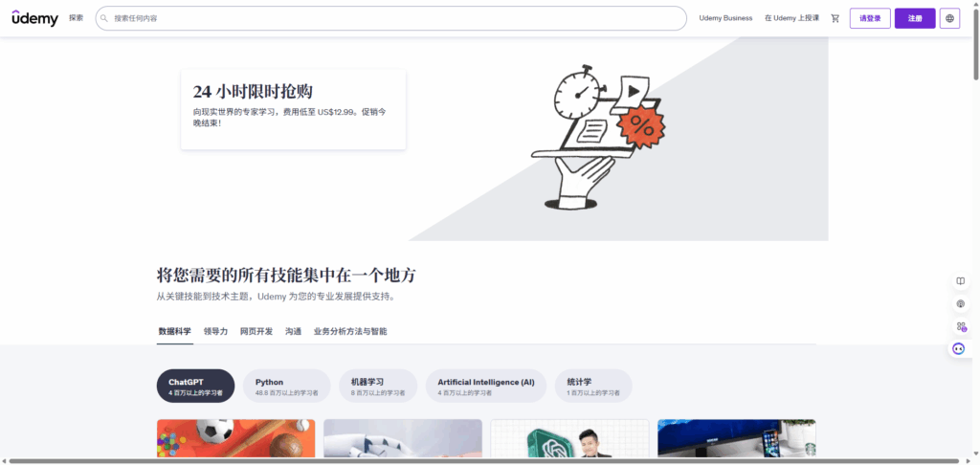This screenshot has width=980, height=465.
Task: Click the 48.8 百万以上的学习者 text
Action: [x=287, y=393]
